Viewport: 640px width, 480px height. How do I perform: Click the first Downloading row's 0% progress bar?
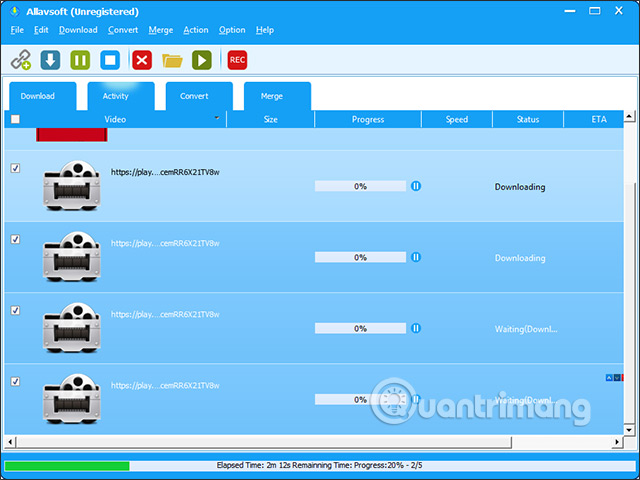coord(360,186)
